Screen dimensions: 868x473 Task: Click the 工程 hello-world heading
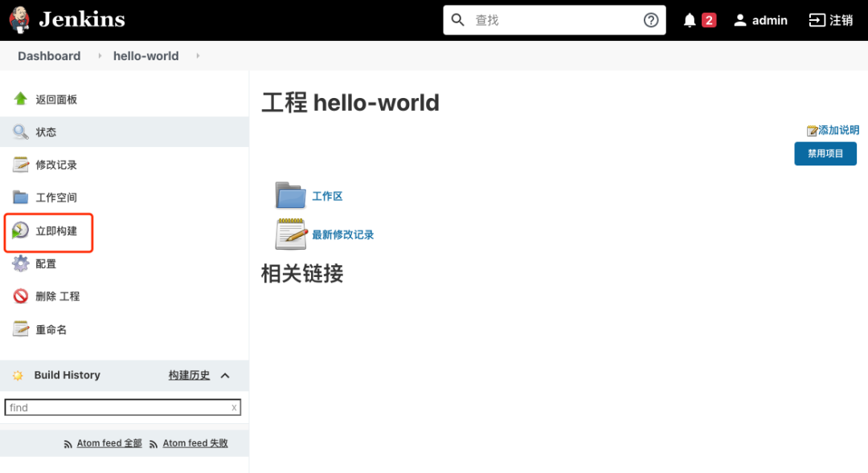(350, 103)
